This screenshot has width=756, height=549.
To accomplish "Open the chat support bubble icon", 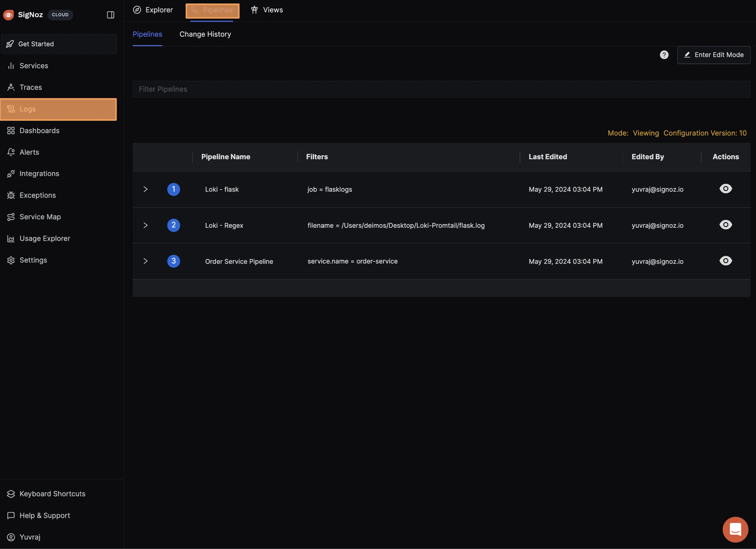I will [x=735, y=529].
